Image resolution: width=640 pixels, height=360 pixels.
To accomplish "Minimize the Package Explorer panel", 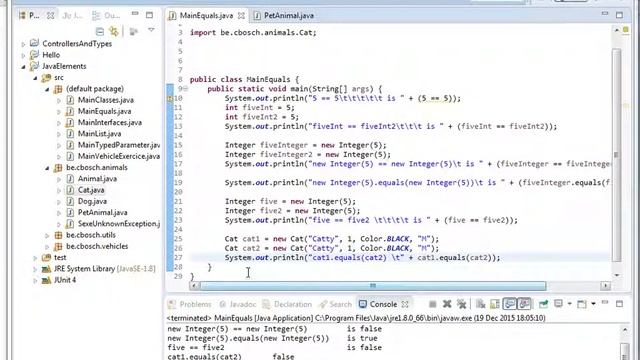I will point(135,14).
